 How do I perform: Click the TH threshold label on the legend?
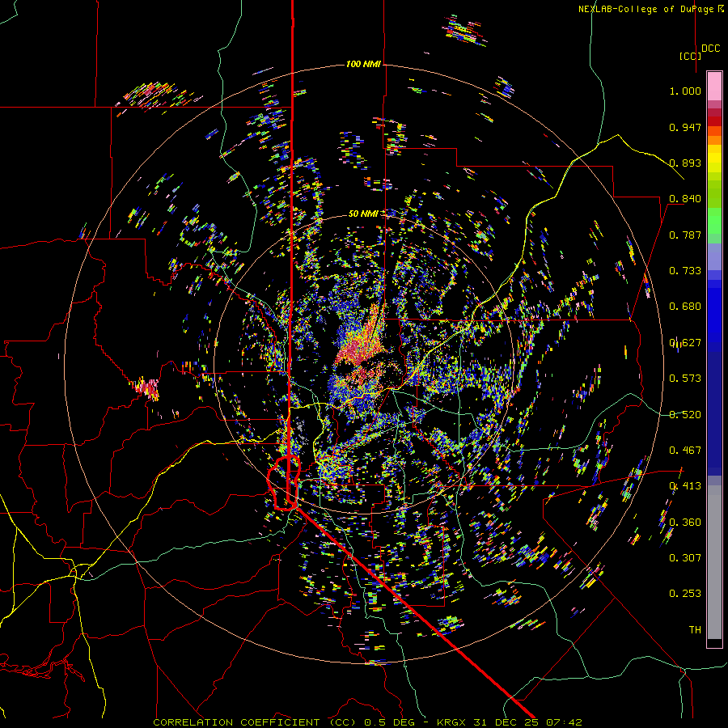click(x=695, y=630)
